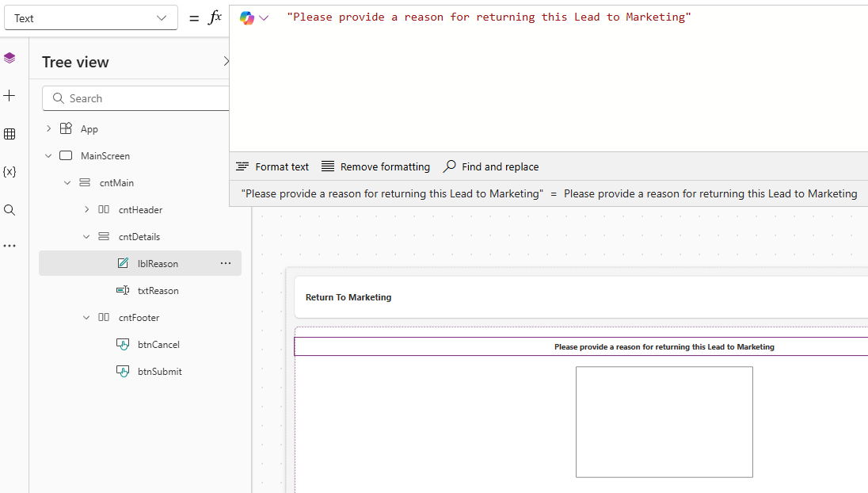Open the Data table icon in sidebar
Screen dimensions: 868x493
(x=10, y=134)
